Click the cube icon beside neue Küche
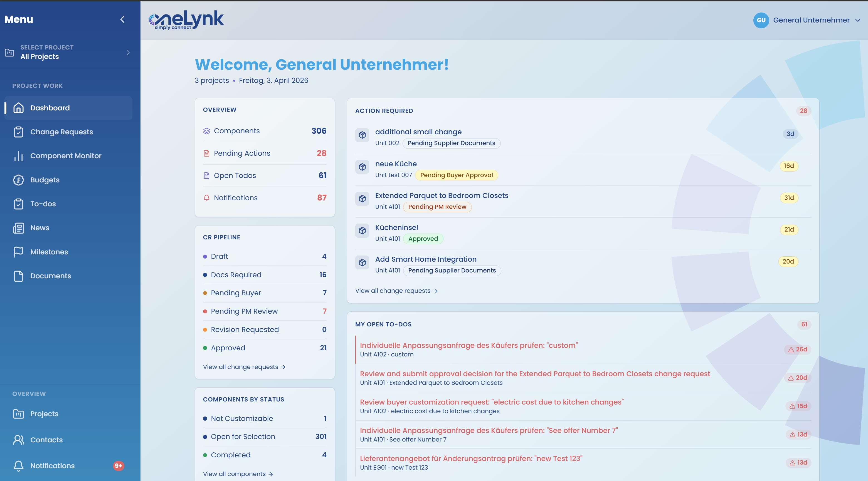 362,167
